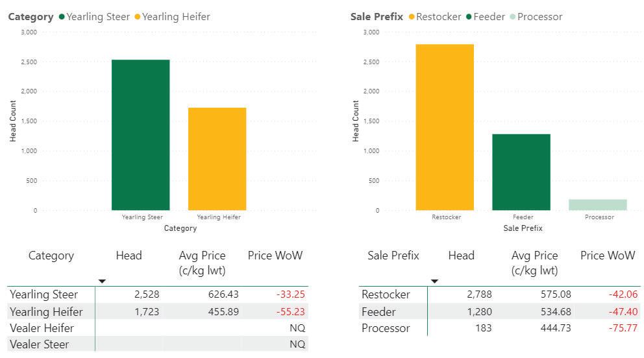
Task: Select the Processor row in the table
Action: click(386, 328)
